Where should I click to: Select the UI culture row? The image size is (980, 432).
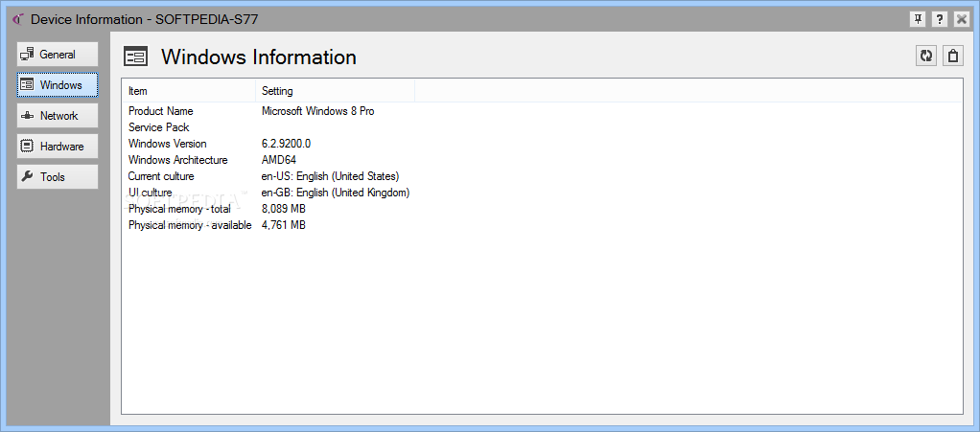(268, 193)
